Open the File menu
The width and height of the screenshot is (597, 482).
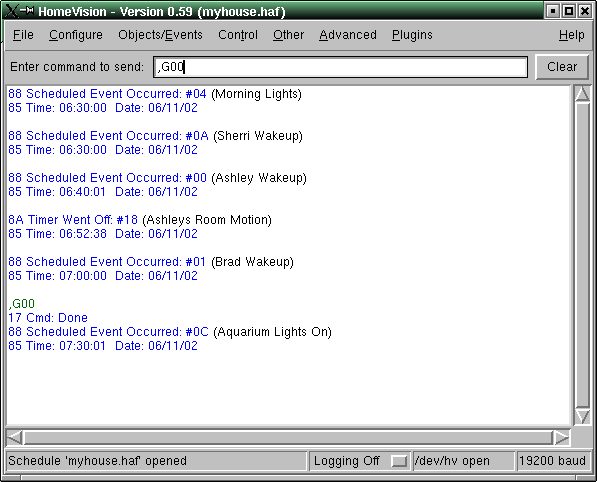[23, 35]
